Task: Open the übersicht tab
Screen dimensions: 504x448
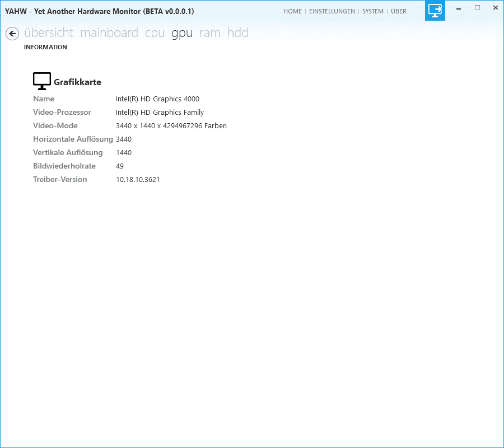Action: click(49, 33)
